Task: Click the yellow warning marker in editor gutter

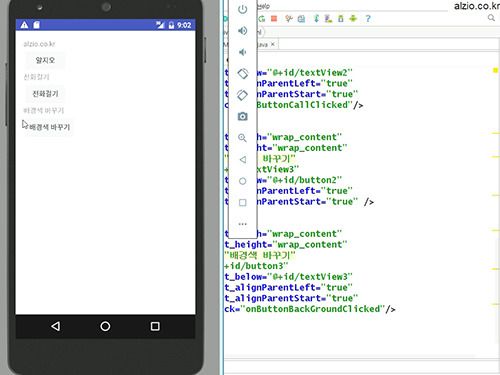Action: [x=496, y=70]
